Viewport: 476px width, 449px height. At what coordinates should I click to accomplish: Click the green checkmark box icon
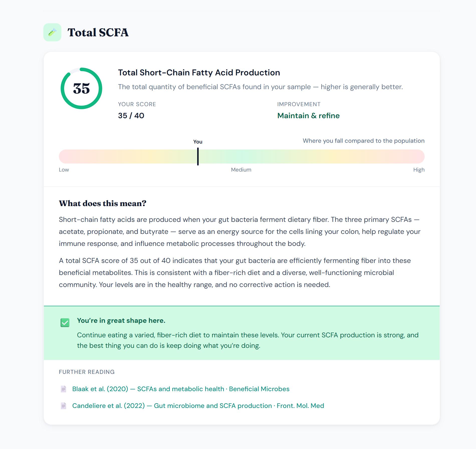pos(65,323)
